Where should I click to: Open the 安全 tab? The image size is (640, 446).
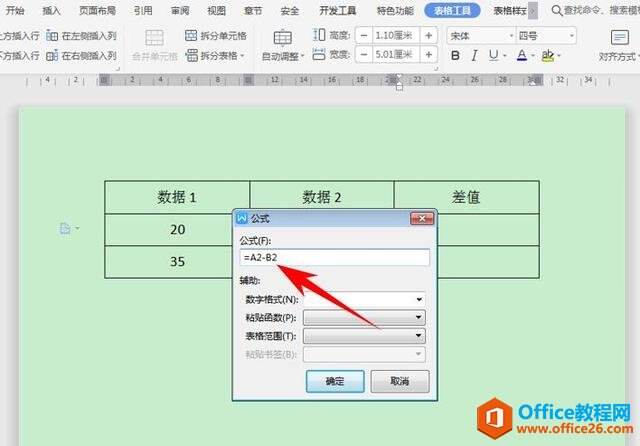point(290,10)
